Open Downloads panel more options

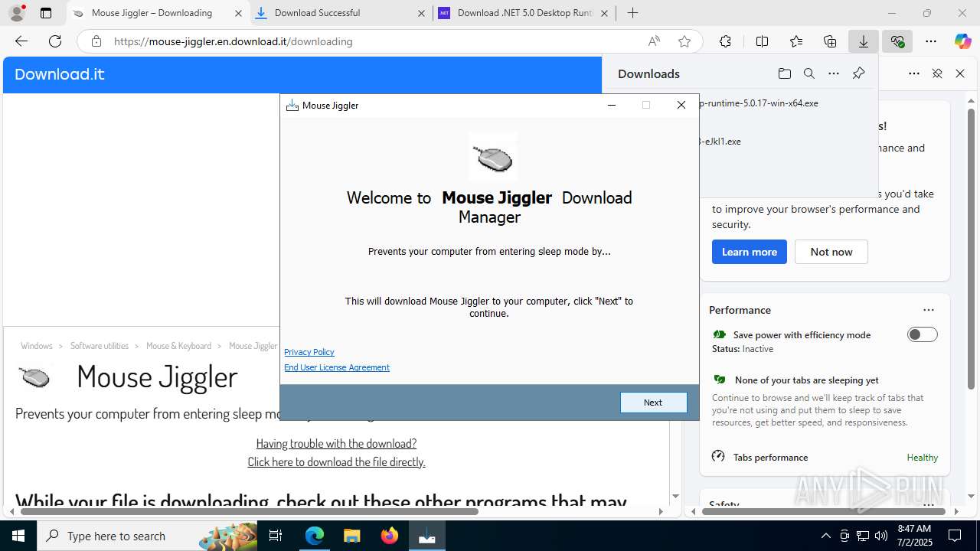[x=834, y=73]
